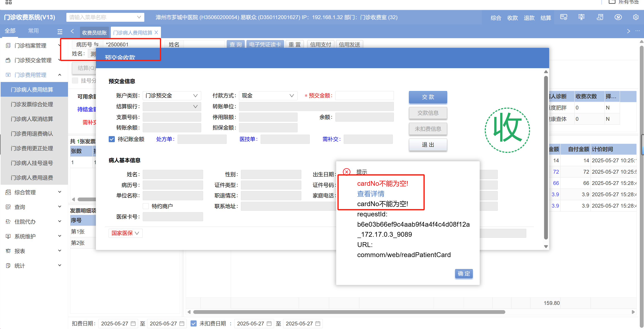Open the presentation chart icon in header
Viewport: 644px width, 329px height.
[x=581, y=17]
